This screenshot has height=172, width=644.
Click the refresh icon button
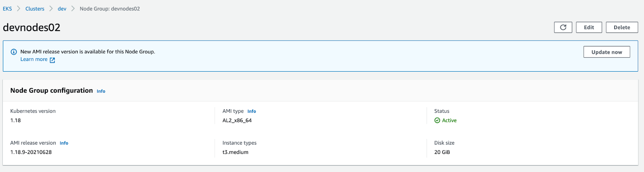pos(563,27)
